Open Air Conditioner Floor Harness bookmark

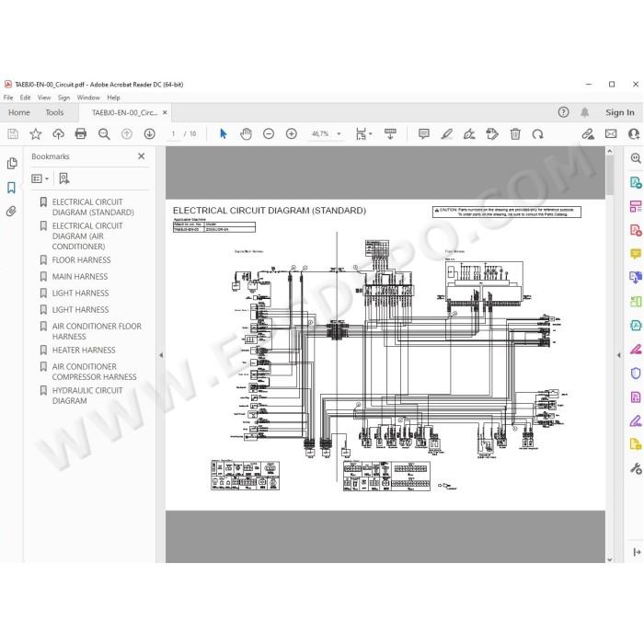pyautogui.click(x=97, y=331)
